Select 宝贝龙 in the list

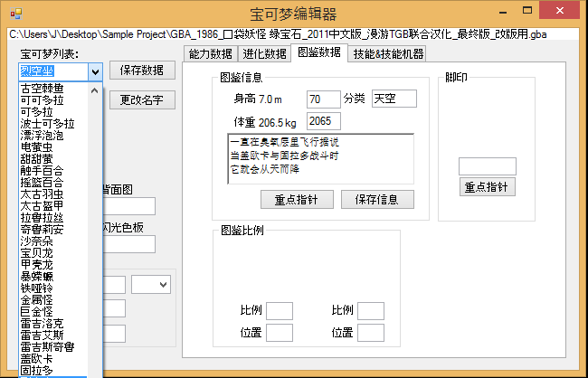point(53,252)
